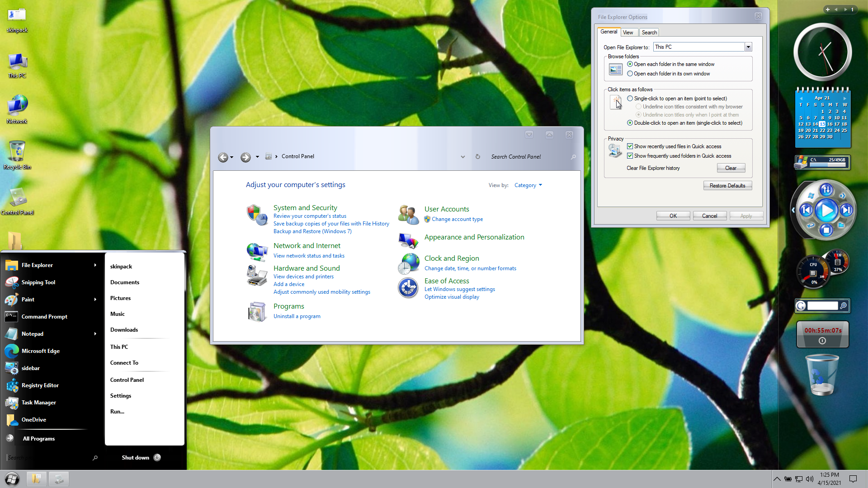The image size is (868, 488).
Task: Click the back arrow in Control Panel
Action: (x=223, y=157)
